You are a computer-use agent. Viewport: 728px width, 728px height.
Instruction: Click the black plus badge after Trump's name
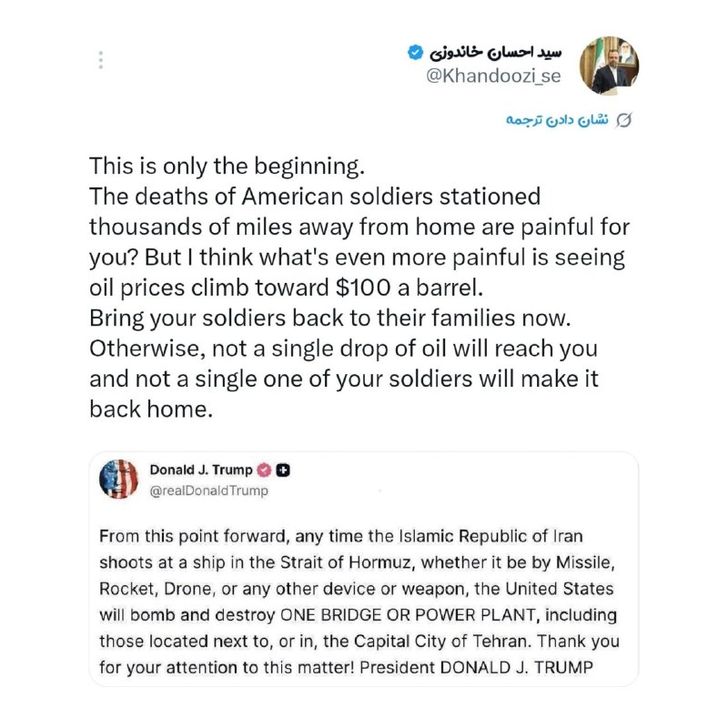pos(283,470)
